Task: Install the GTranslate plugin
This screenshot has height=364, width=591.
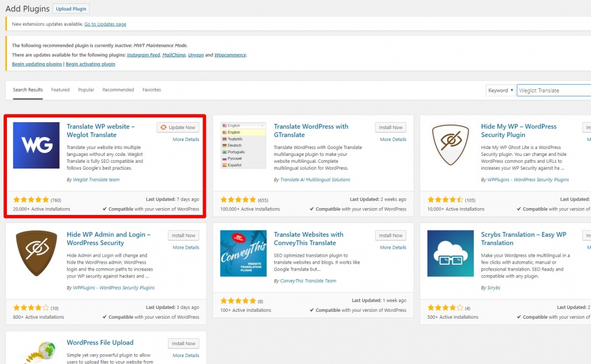Action: coord(391,127)
